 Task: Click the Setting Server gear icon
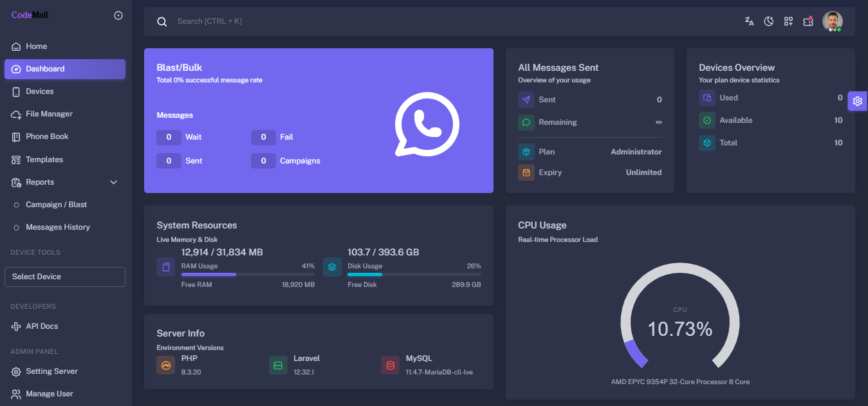pyautogui.click(x=16, y=371)
